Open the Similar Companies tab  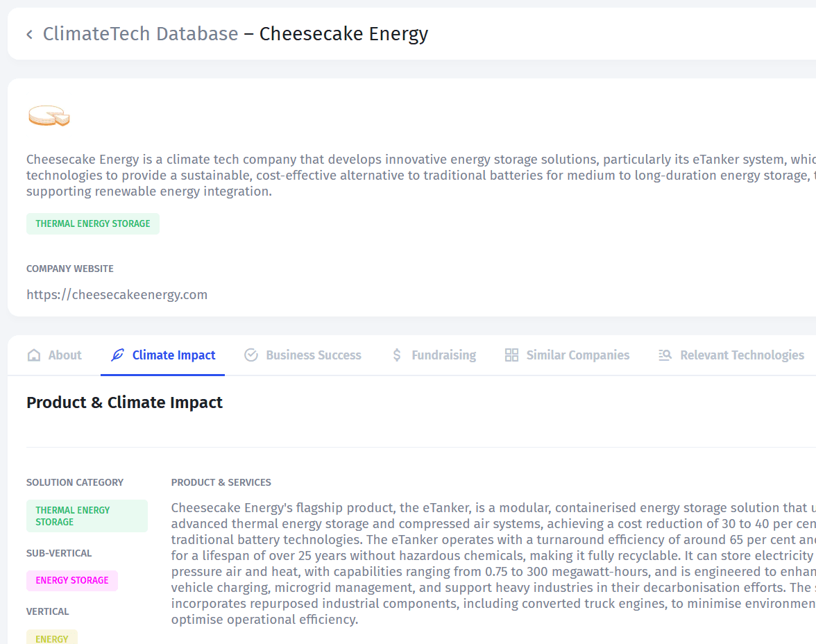click(x=568, y=355)
